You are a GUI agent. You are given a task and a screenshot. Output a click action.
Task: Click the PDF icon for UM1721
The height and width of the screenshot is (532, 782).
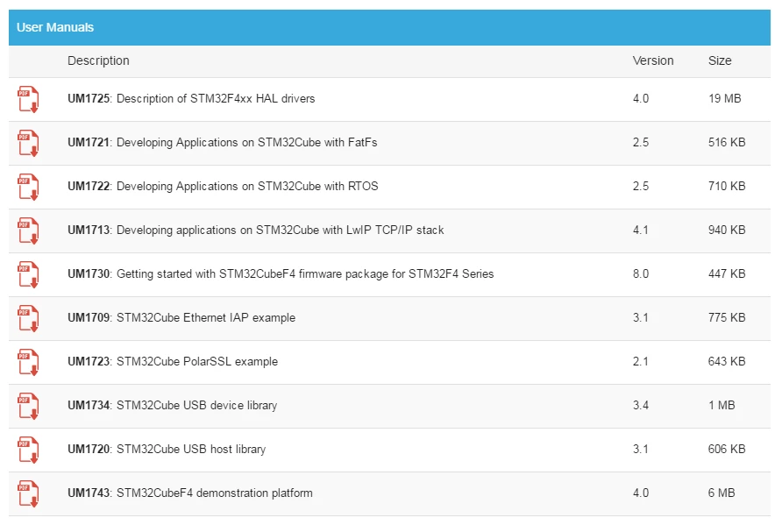tap(28, 143)
